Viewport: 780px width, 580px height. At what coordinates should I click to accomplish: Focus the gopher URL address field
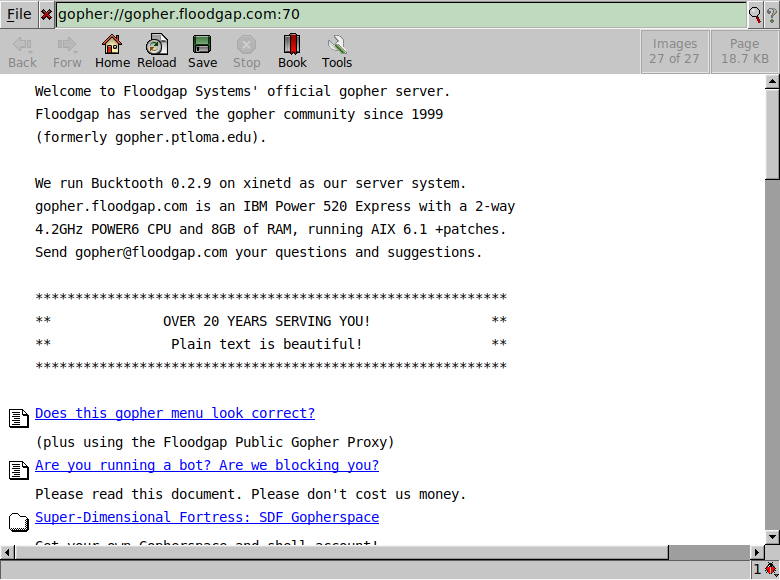401,14
